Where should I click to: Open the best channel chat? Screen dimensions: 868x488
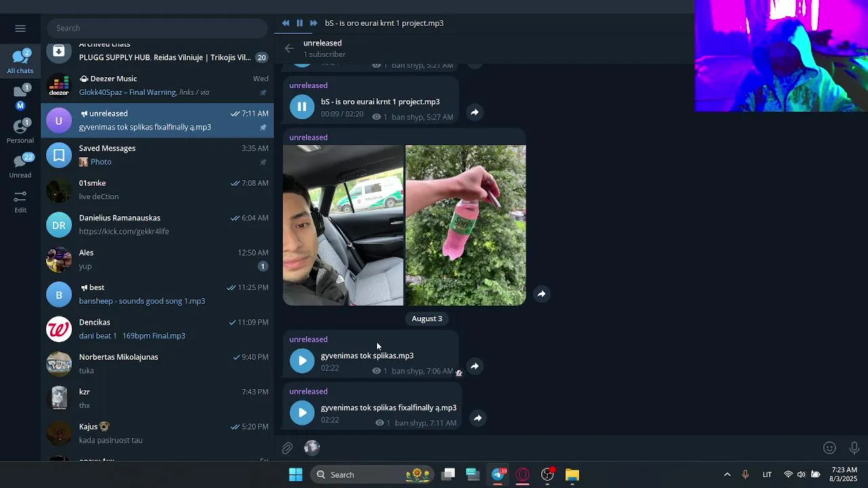(x=157, y=294)
